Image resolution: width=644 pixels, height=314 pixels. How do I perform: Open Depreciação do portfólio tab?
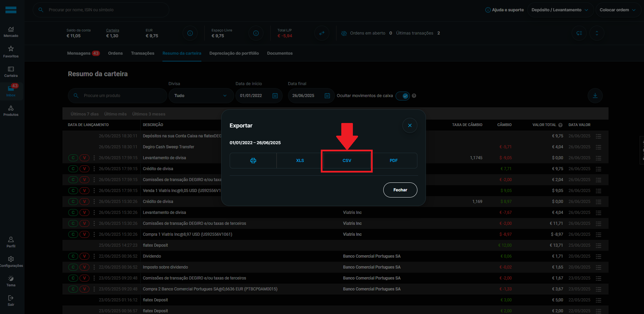(x=234, y=53)
